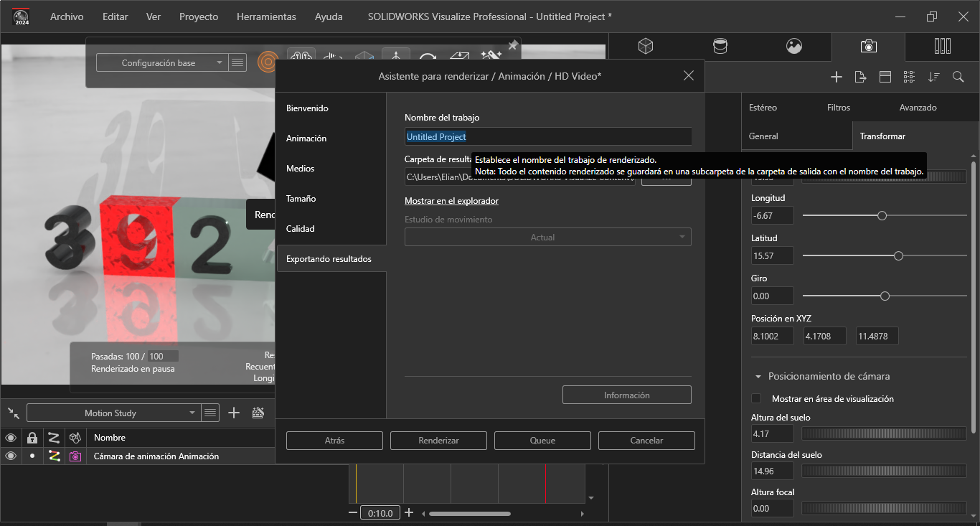Screen dimensions: 980x526
Task: Open search with magnifier icon
Action: [x=958, y=77]
